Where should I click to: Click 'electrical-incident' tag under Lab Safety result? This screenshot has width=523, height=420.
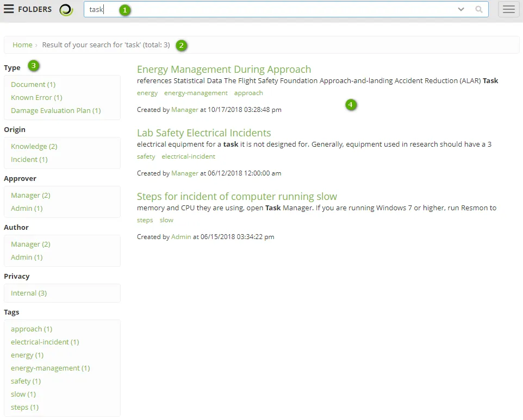(189, 156)
